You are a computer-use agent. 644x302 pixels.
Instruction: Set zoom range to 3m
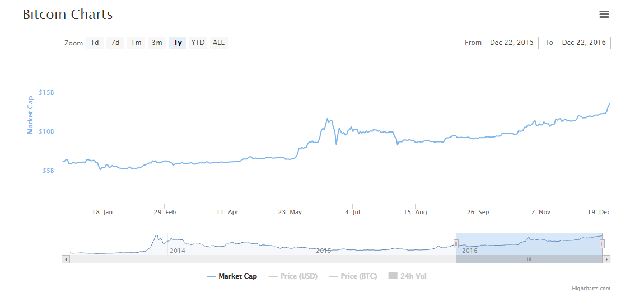[x=156, y=43]
